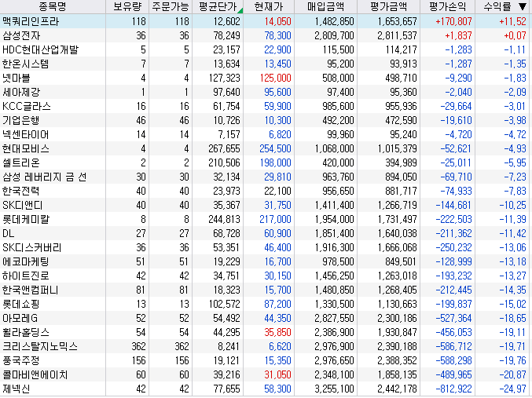
Task: Select the 삼성전자 stock name
Action: (x=21, y=35)
